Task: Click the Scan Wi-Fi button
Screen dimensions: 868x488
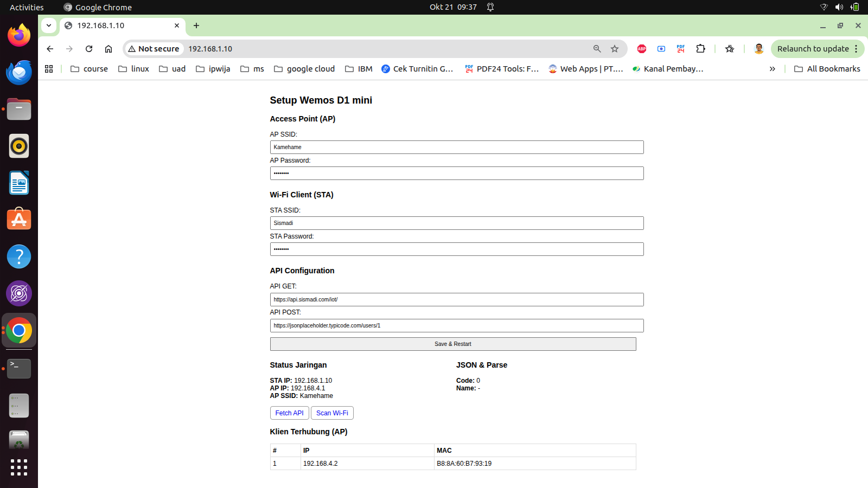Action: pyautogui.click(x=331, y=413)
